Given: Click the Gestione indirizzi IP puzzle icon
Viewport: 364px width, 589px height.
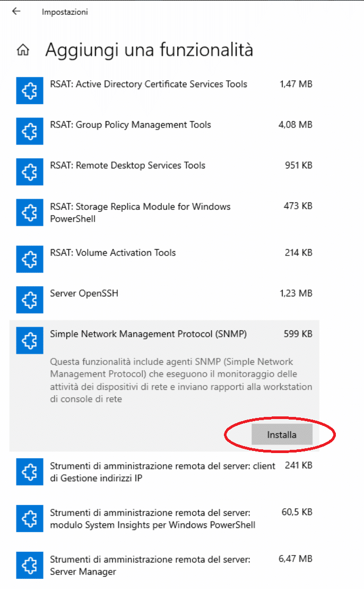Looking at the screenshot, I should [x=30, y=472].
